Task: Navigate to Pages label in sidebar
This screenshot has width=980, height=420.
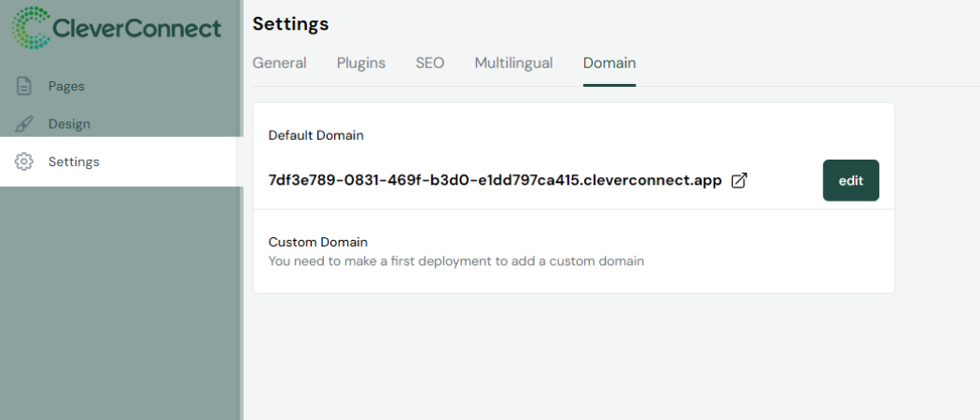Action: tap(66, 86)
